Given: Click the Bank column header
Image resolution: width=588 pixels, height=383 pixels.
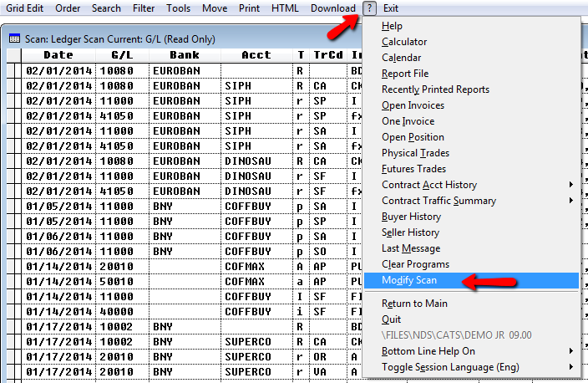Looking at the screenshot, I should tap(185, 55).
